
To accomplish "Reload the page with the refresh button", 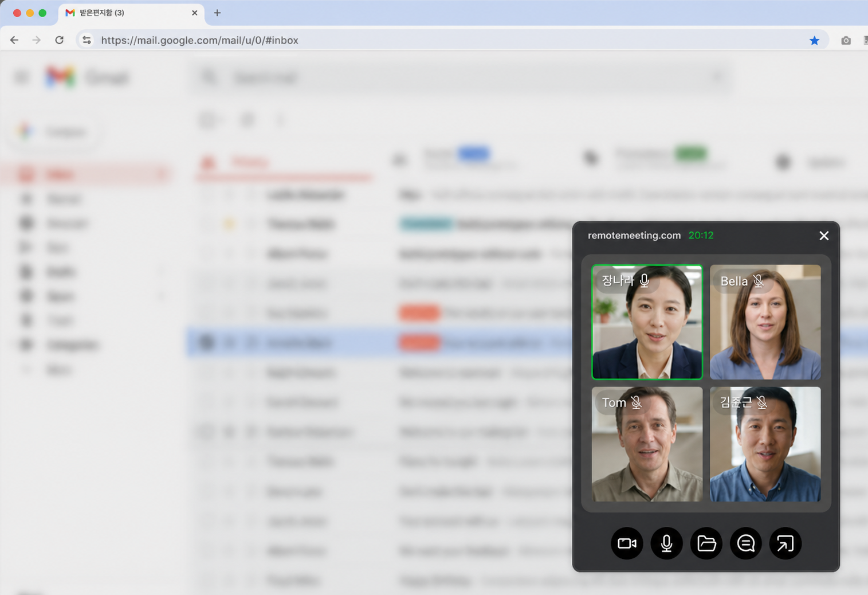I will (59, 40).
